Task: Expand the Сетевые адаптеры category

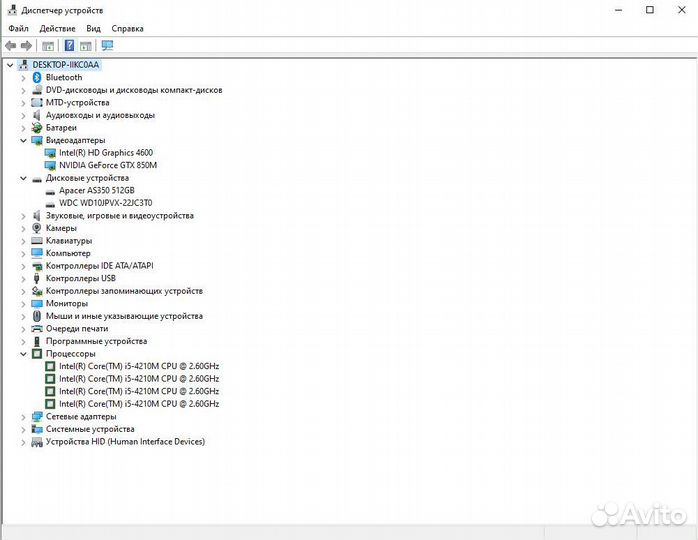Action: click(23, 417)
